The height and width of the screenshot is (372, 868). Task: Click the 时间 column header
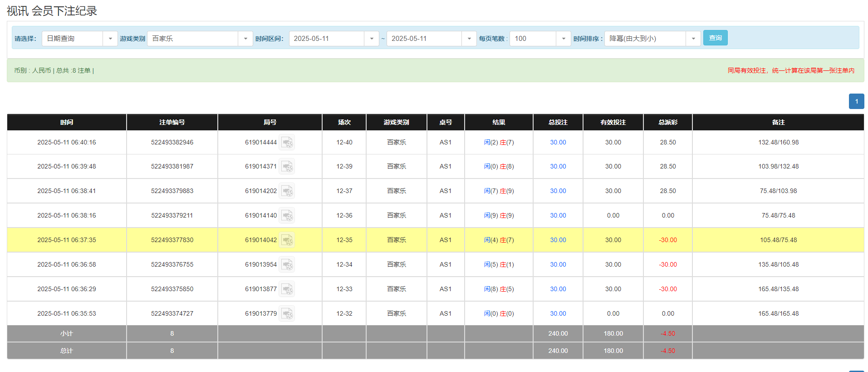point(67,122)
